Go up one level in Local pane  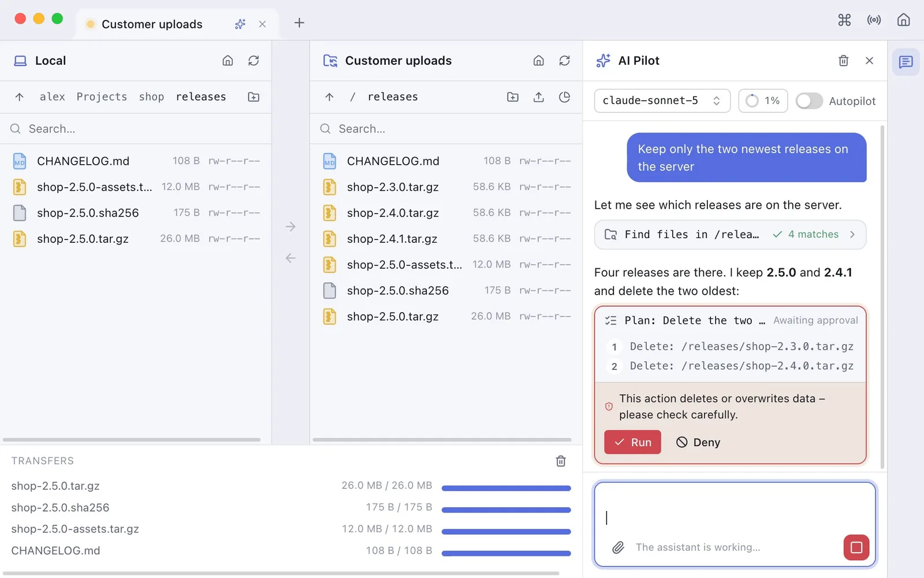[20, 97]
